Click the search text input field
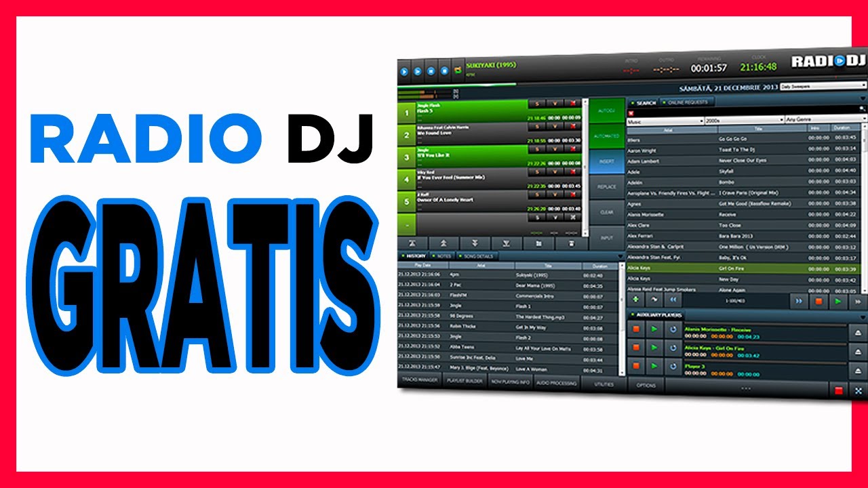Image resolution: width=868 pixels, height=488 pixels. 747,112
